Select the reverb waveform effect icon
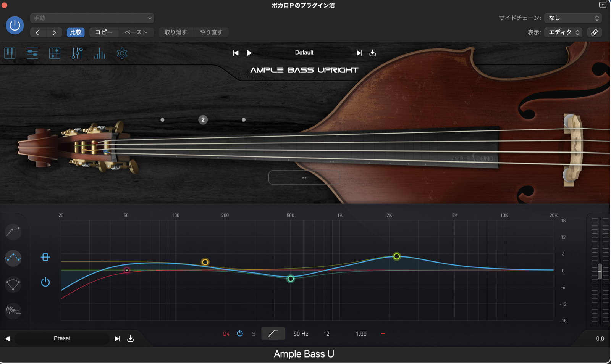The height and width of the screenshot is (364, 611). tap(13, 311)
